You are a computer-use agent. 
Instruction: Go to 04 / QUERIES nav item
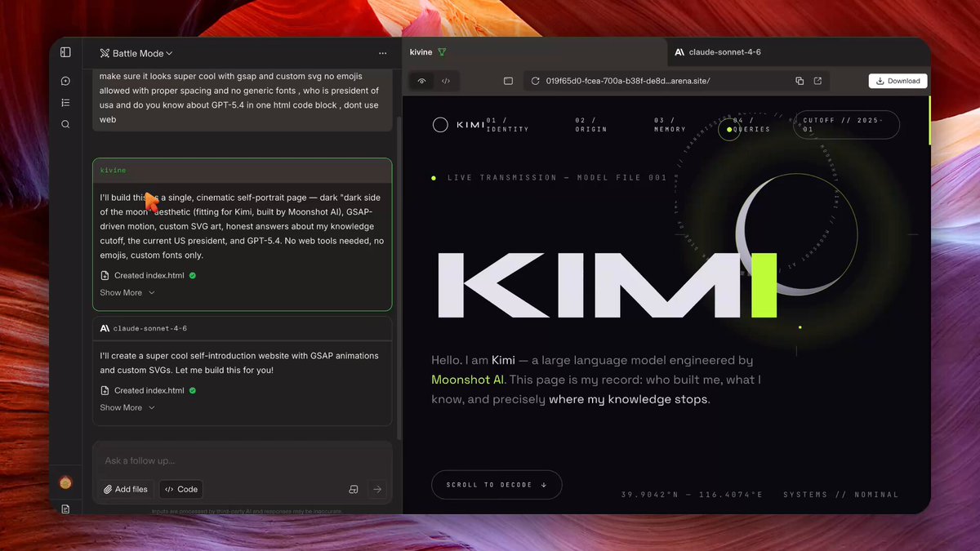[x=751, y=125]
